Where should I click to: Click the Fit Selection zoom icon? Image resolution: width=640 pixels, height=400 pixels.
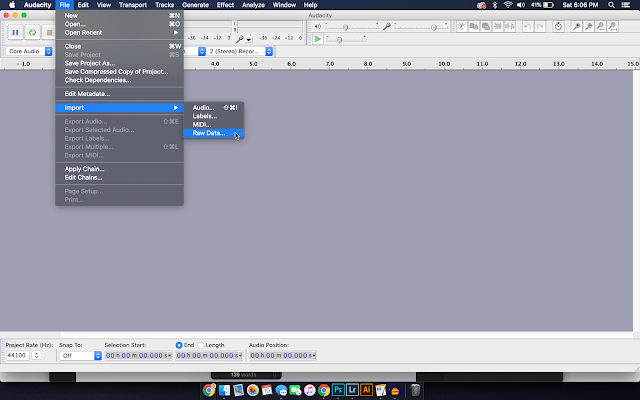click(600, 27)
